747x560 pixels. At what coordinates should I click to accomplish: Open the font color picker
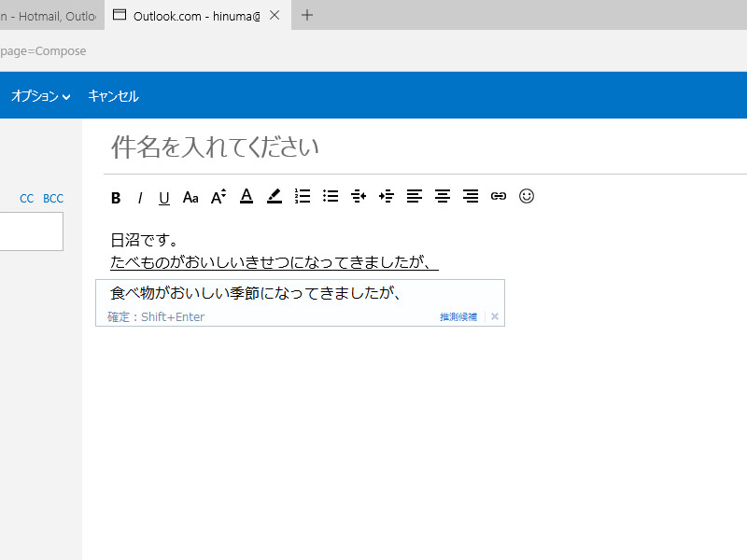tap(247, 196)
